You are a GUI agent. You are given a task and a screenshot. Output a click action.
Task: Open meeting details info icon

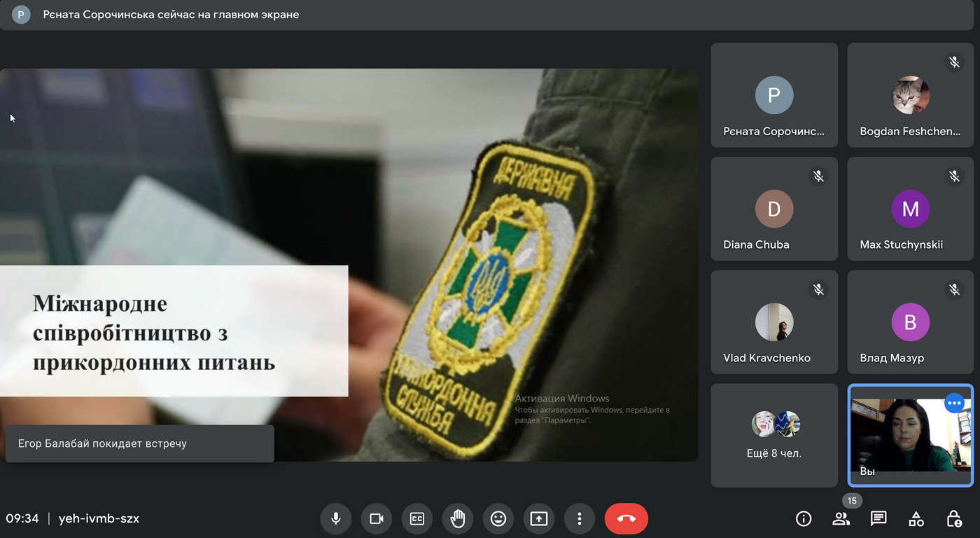pos(804,518)
